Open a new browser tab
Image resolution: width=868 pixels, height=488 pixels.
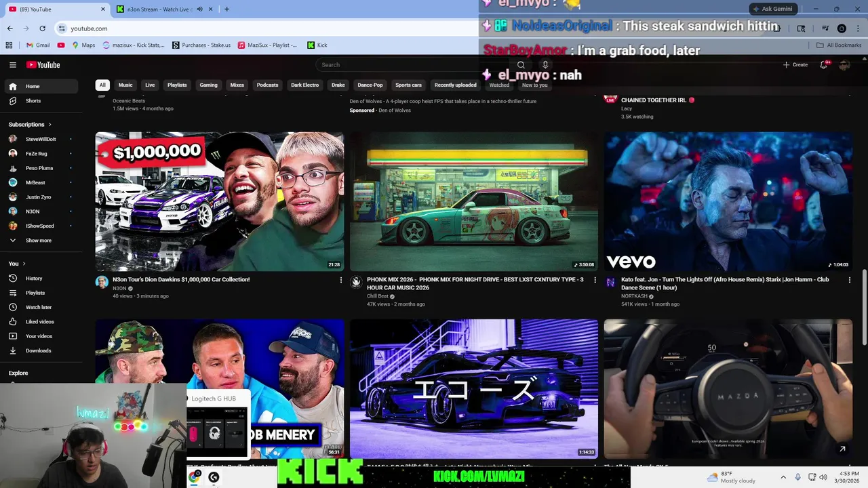[226, 9]
